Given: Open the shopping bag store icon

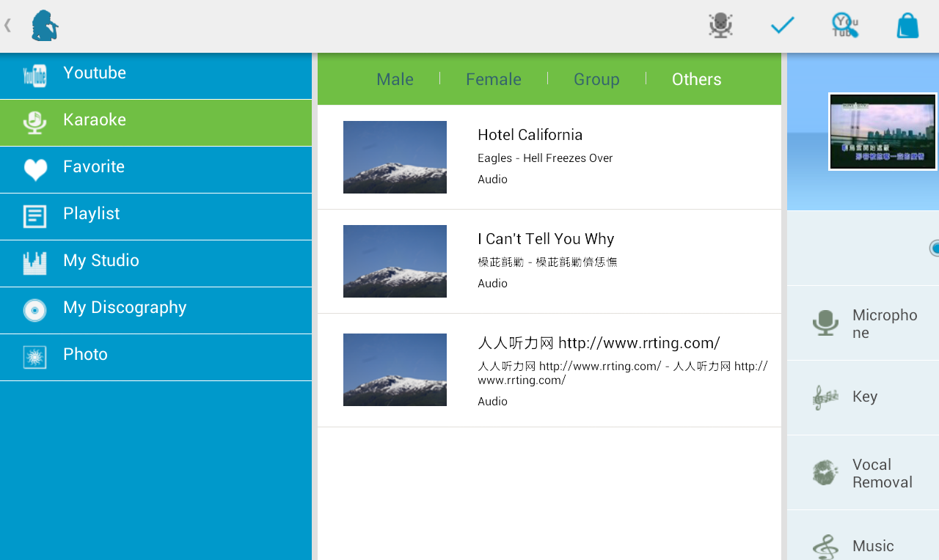Looking at the screenshot, I should [x=907, y=26].
